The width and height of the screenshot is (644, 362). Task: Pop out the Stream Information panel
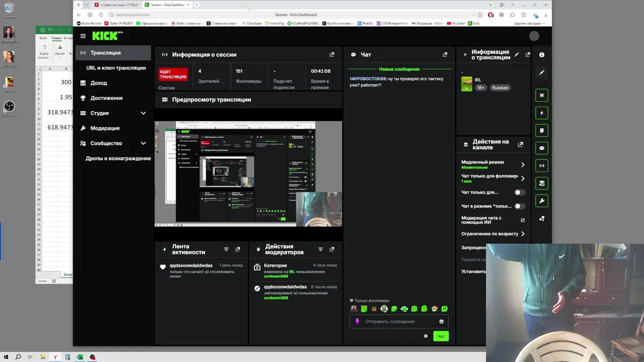[527, 54]
